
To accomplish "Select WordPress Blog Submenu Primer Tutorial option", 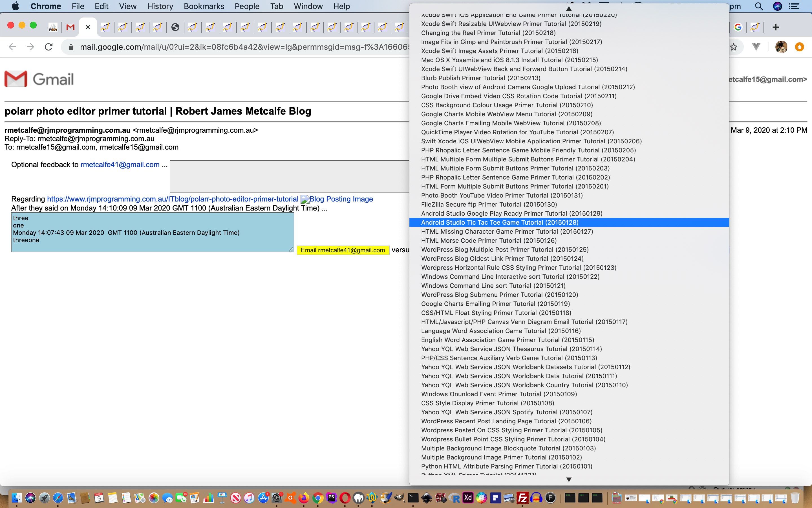I will click(x=569, y=295).
